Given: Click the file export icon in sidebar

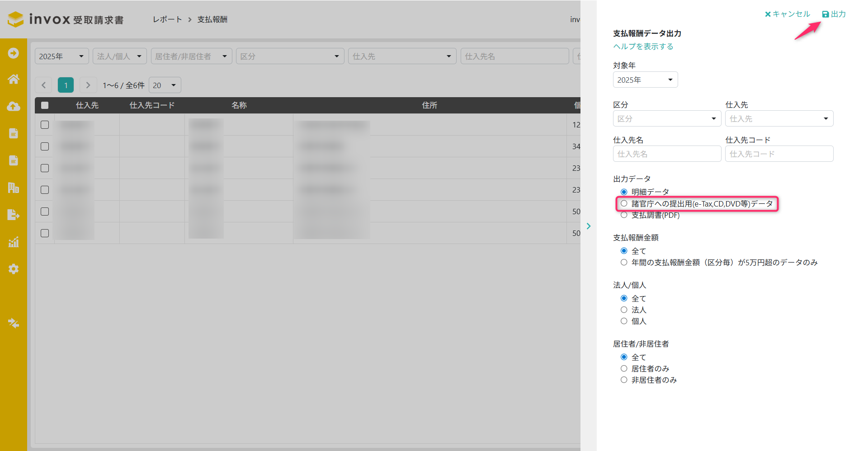Looking at the screenshot, I should (14, 215).
